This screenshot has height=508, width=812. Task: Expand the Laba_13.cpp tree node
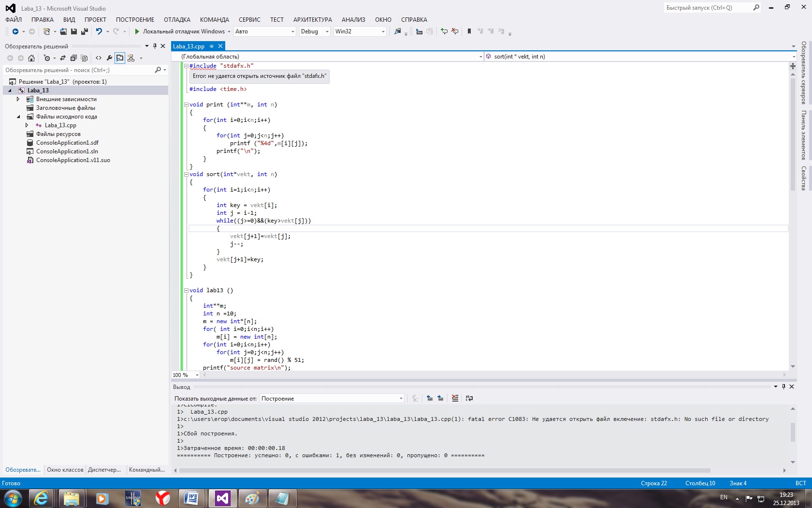point(27,125)
